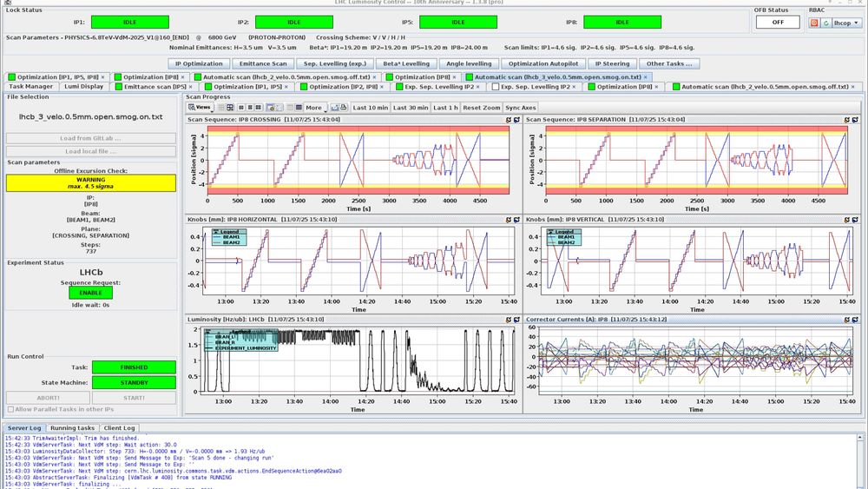Click the export chart image icon
The height and width of the screenshot is (489, 868).
coord(334,108)
